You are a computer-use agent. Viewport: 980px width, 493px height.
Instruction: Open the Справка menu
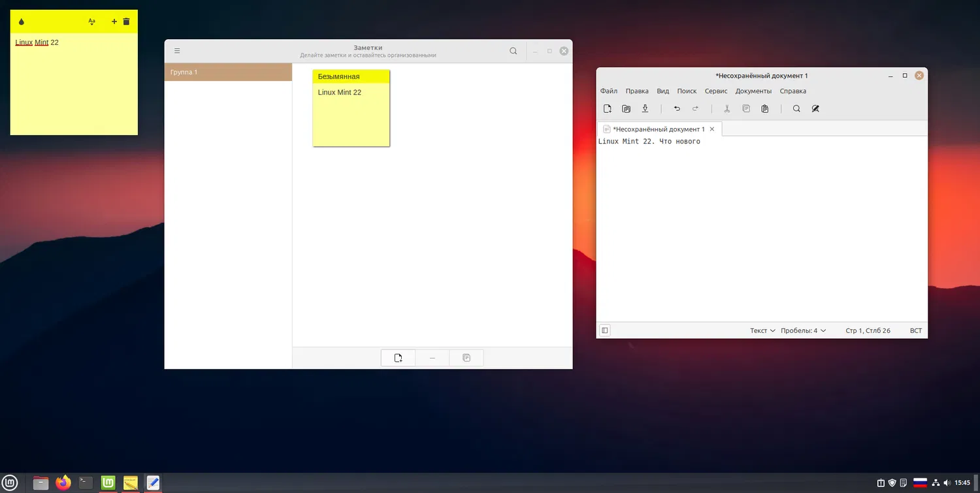pos(793,91)
